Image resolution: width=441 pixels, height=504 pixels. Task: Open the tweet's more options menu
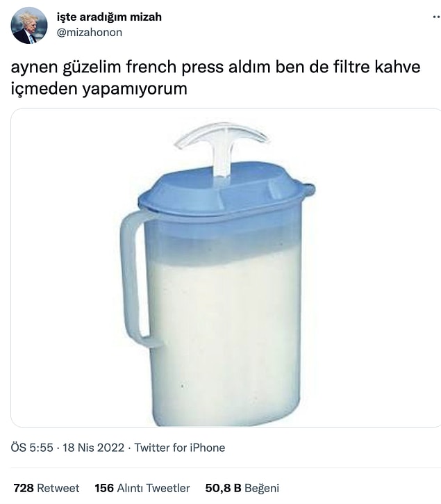click(436, 17)
